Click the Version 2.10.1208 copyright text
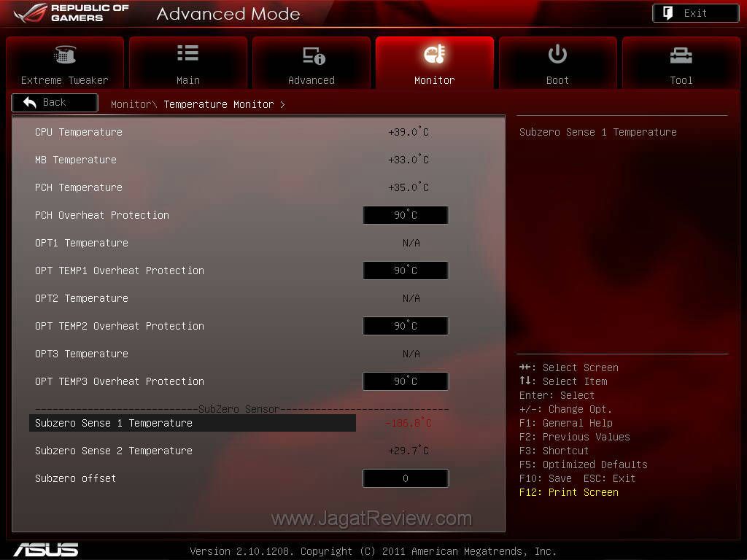Viewport: 747px width, 560px height. (x=373, y=551)
